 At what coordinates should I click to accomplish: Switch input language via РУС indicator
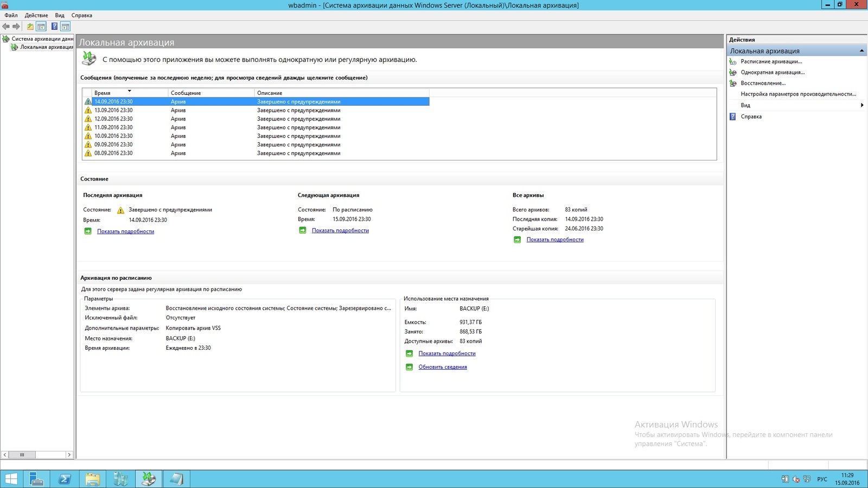pyautogui.click(x=822, y=479)
